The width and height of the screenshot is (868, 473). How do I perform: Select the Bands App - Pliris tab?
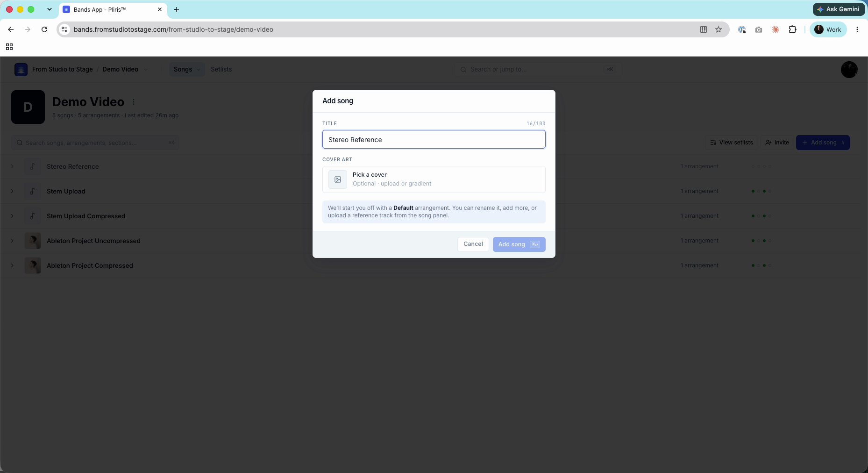point(112,9)
